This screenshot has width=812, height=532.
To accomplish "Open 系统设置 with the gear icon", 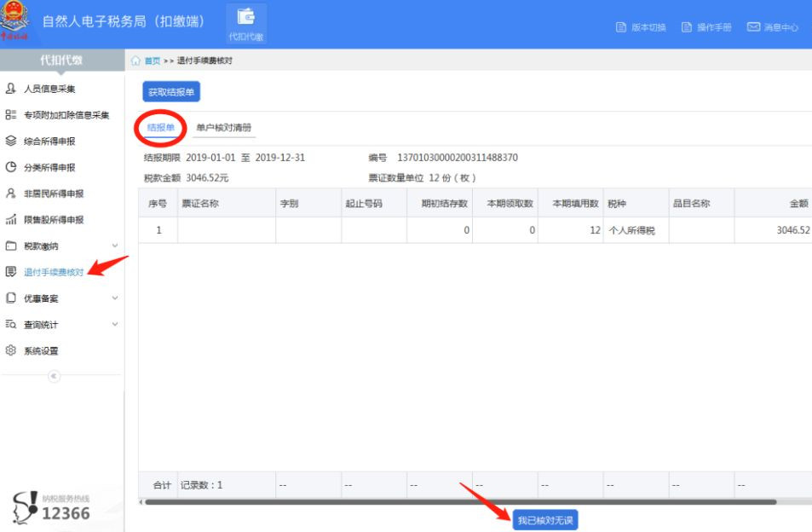I will click(x=10, y=350).
